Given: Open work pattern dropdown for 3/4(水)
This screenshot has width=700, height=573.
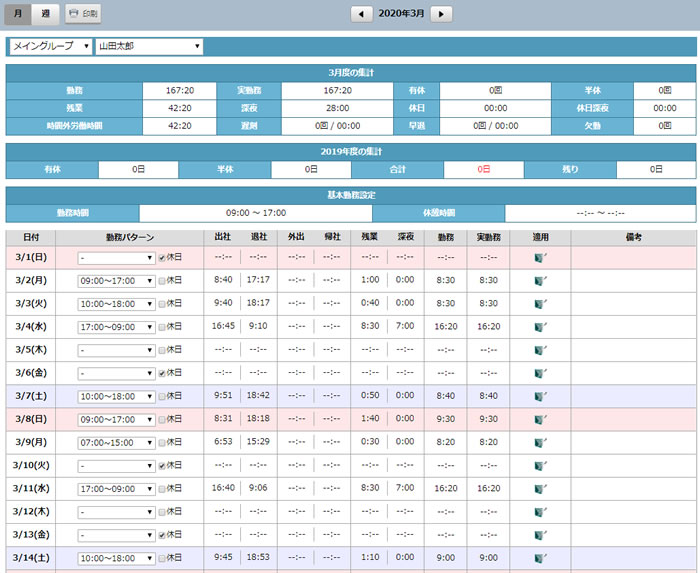Looking at the screenshot, I should [116, 327].
